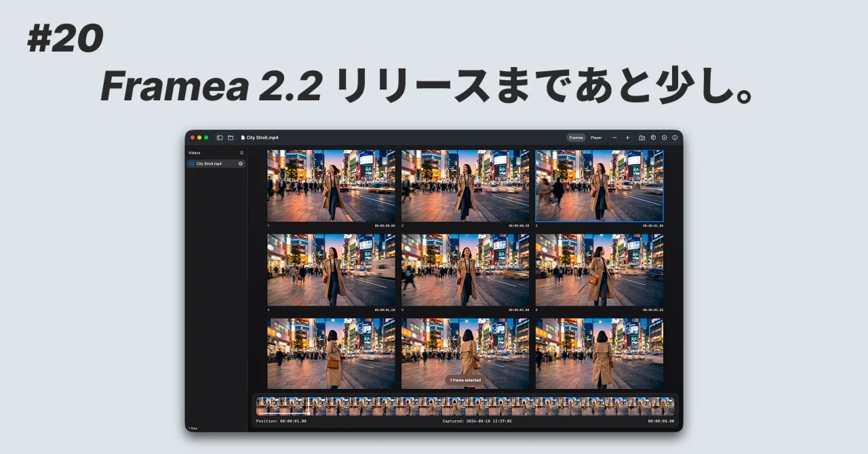Screen dimensions: 868x454
Task: Click the middle of the filmstrip timeline
Action: pyautogui.click(x=465, y=406)
